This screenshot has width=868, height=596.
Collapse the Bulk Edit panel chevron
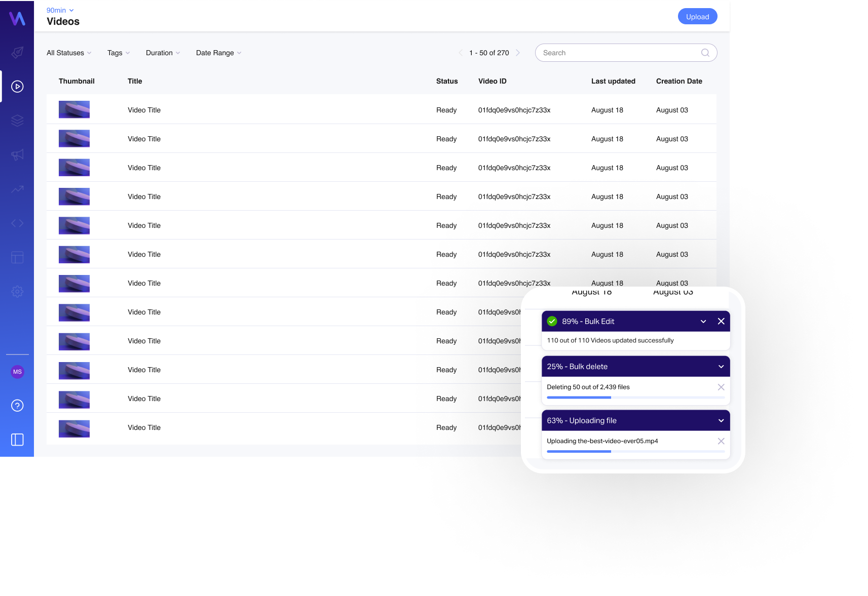click(x=703, y=322)
